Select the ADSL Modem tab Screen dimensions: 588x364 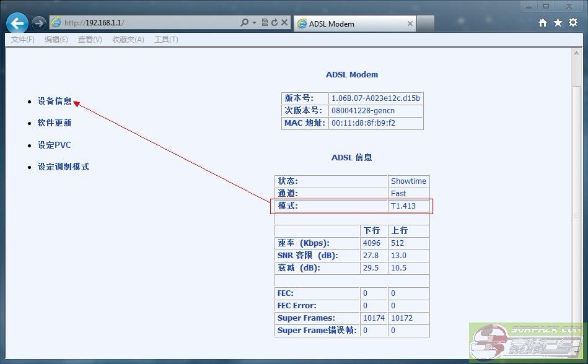click(x=347, y=24)
